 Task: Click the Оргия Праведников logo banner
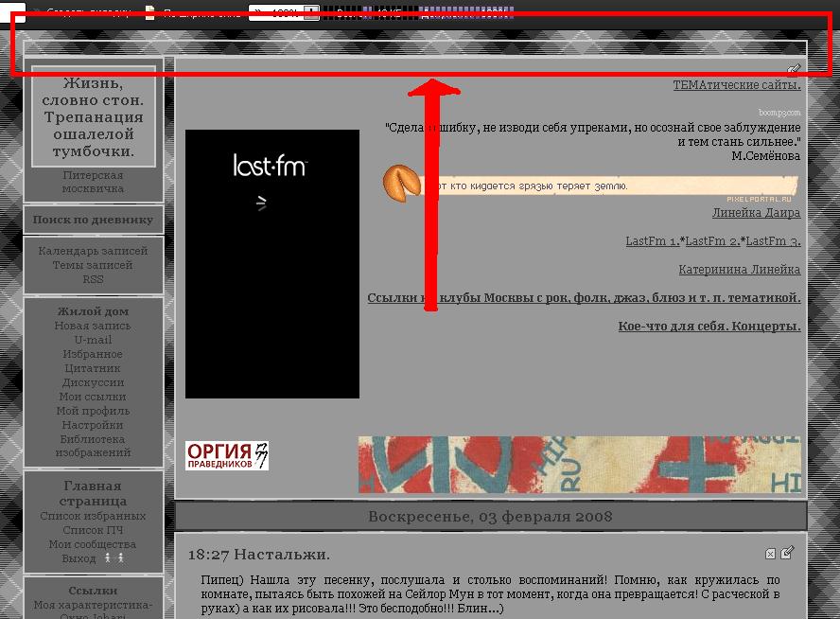[x=227, y=455]
